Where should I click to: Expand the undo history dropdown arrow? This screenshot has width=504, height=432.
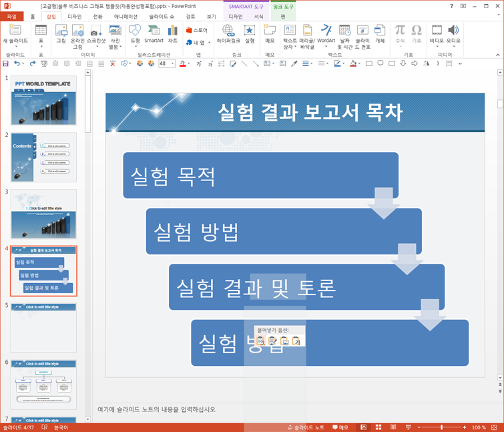click(x=23, y=63)
